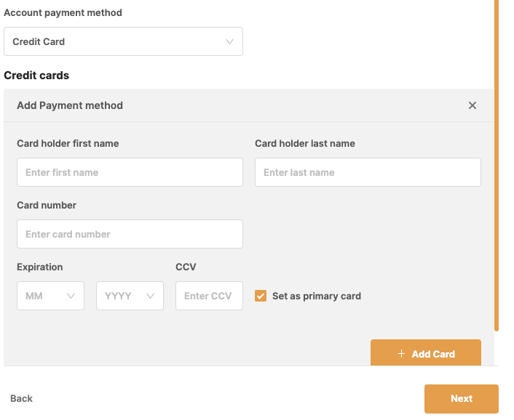Focus the Enter card number field
This screenshot has width=514, height=420.
pyautogui.click(x=130, y=234)
